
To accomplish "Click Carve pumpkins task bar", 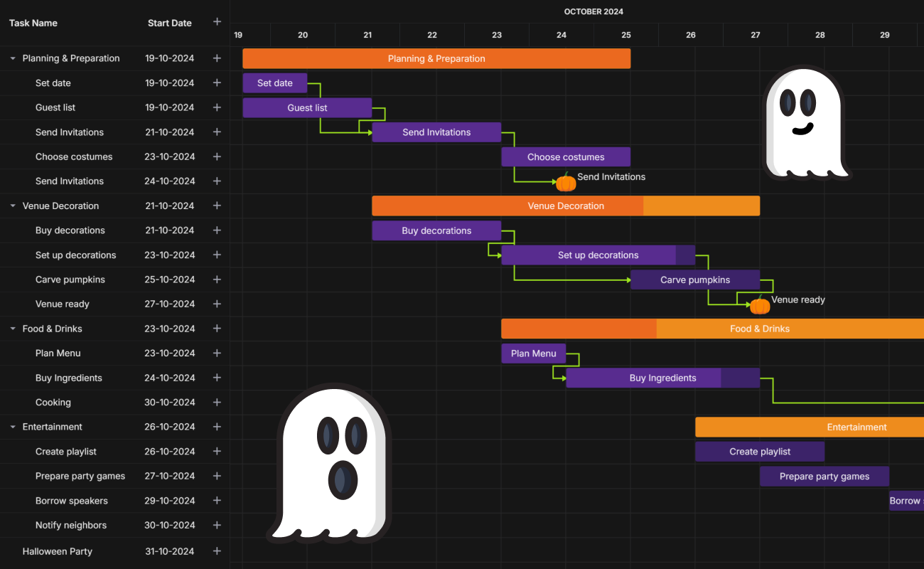I will pyautogui.click(x=695, y=280).
